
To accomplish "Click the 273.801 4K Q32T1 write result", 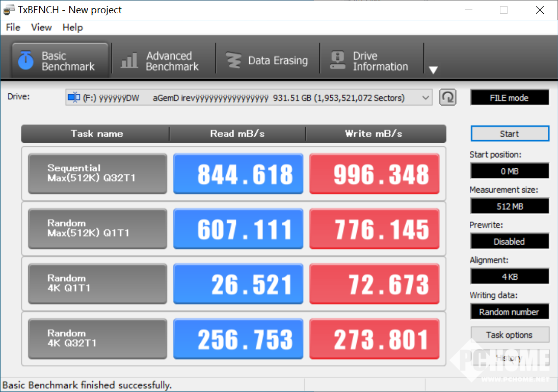I will point(375,338).
